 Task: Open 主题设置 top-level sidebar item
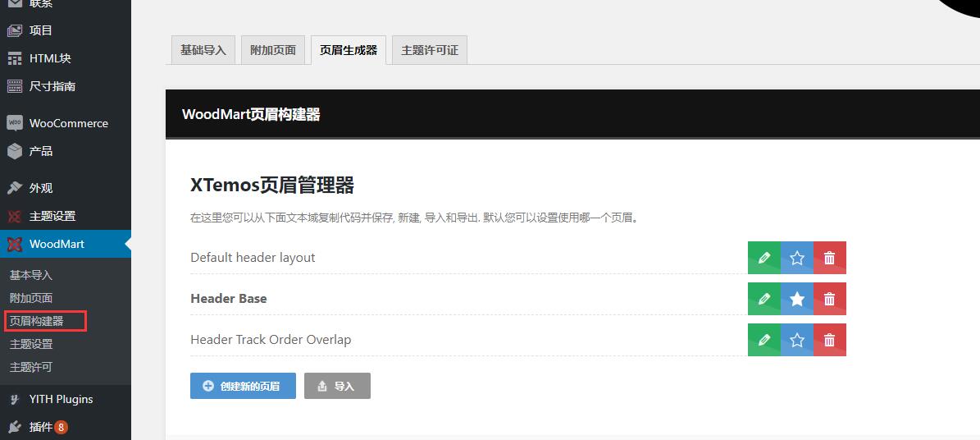click(x=66, y=216)
